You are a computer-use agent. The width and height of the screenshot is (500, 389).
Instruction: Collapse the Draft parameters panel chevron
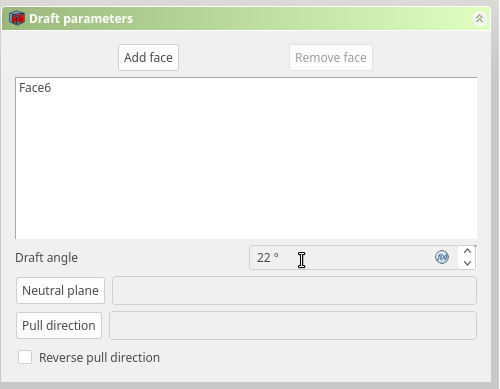coord(479,18)
